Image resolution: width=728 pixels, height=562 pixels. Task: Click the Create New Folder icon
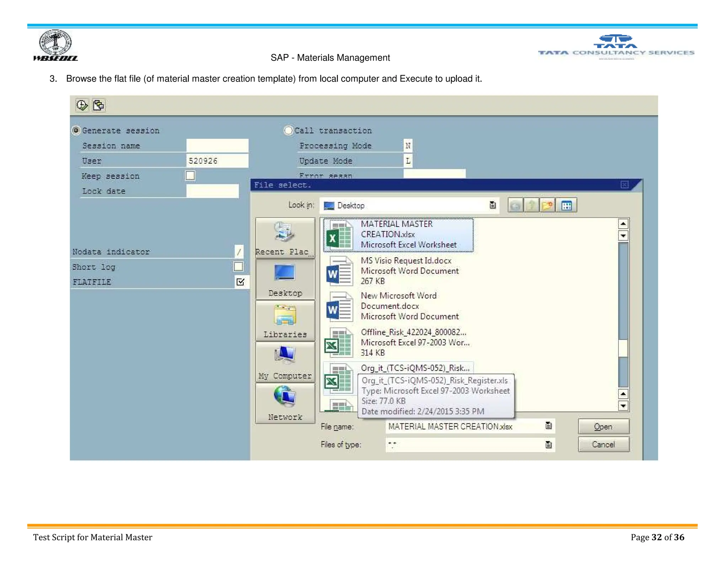pyautogui.click(x=548, y=205)
